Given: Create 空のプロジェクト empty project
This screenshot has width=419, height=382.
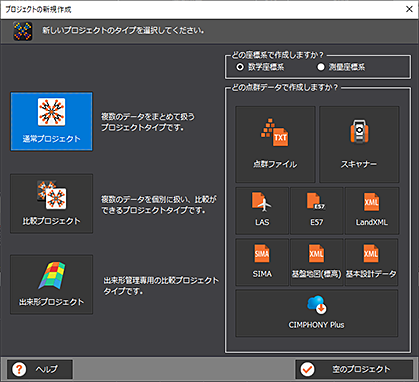Looking at the screenshot, I should [x=354, y=369].
